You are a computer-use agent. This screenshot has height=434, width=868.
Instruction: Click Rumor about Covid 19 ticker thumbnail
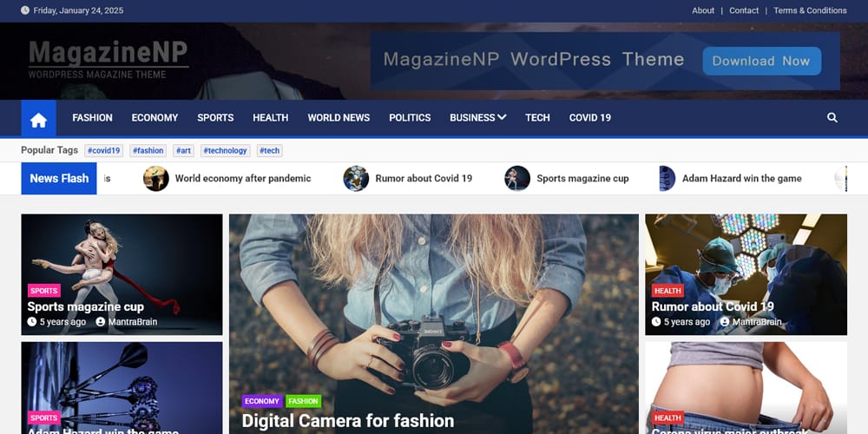click(356, 178)
